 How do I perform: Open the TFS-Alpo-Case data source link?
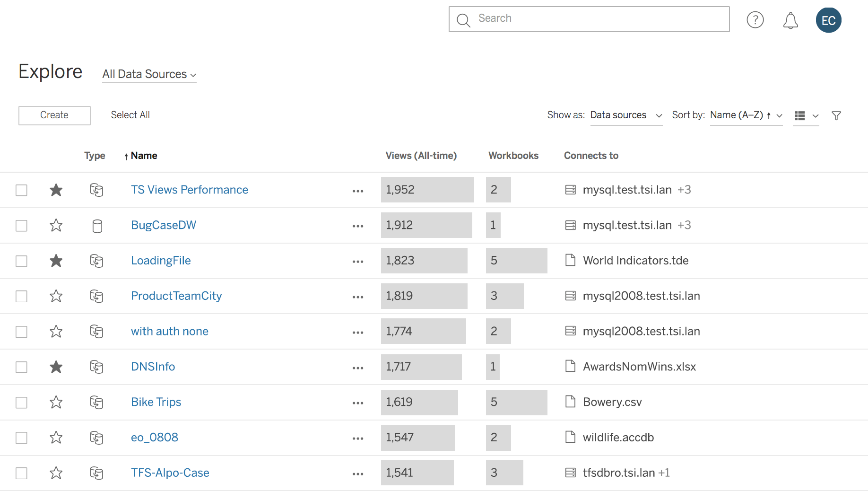point(170,473)
